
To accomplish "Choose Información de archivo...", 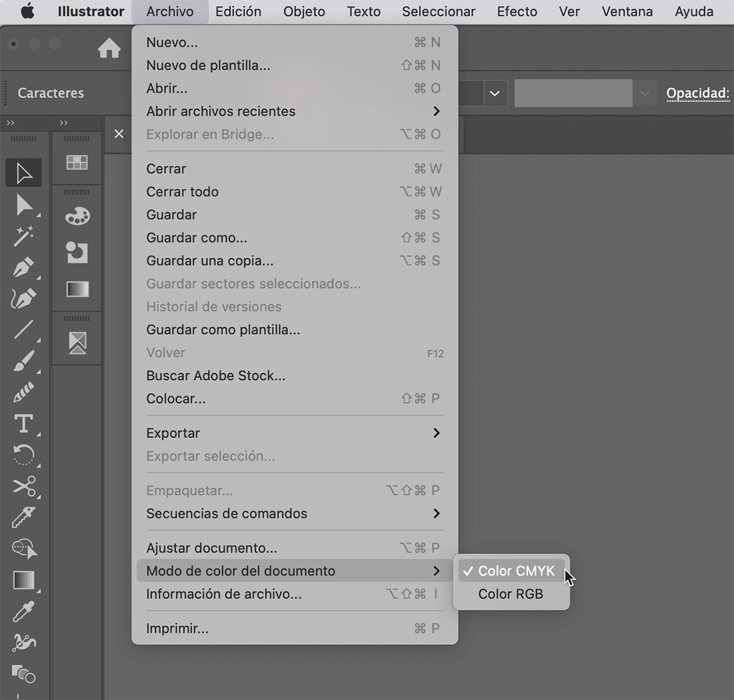I will 295,594.
